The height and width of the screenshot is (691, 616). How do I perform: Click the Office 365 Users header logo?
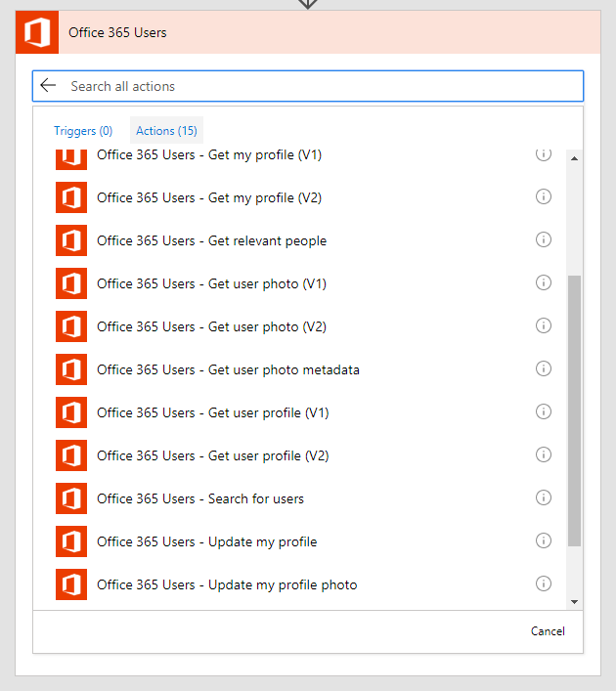[37, 32]
